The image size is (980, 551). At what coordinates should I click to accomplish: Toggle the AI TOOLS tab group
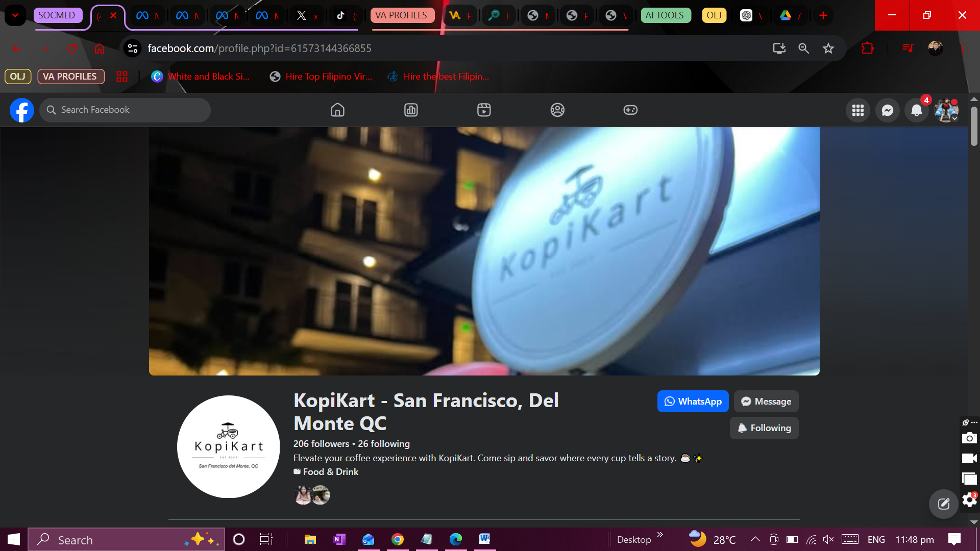(665, 15)
